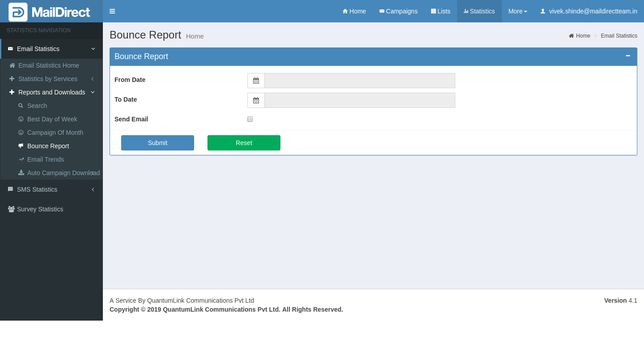Open the Campaigns menu item
The height and width of the screenshot is (343, 644).
click(x=398, y=11)
